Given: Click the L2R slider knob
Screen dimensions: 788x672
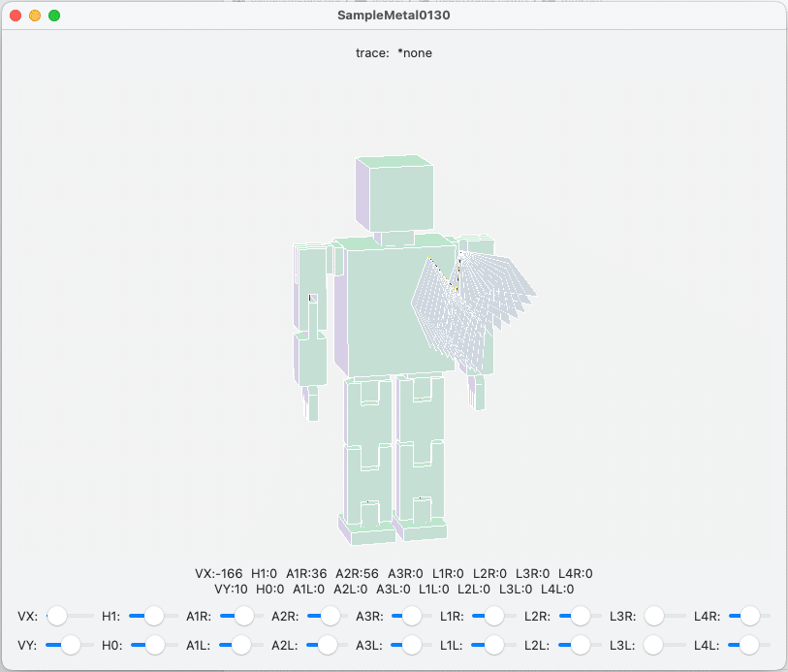Looking at the screenshot, I should pos(581,616).
